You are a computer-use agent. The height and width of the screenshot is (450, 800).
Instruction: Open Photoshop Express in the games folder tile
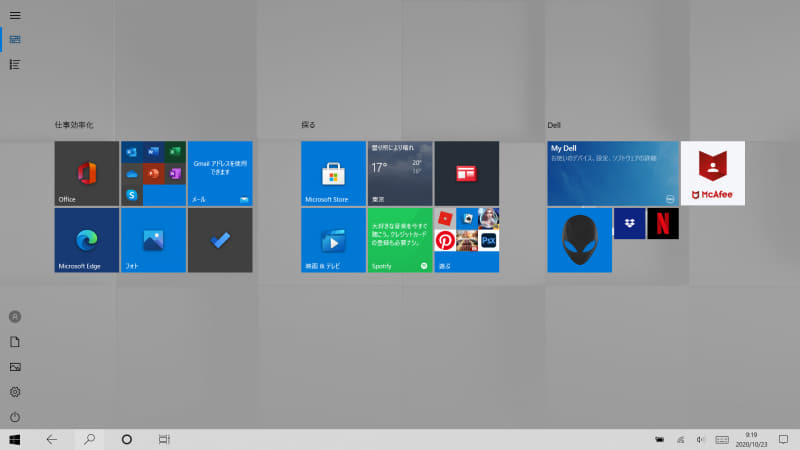pos(488,240)
